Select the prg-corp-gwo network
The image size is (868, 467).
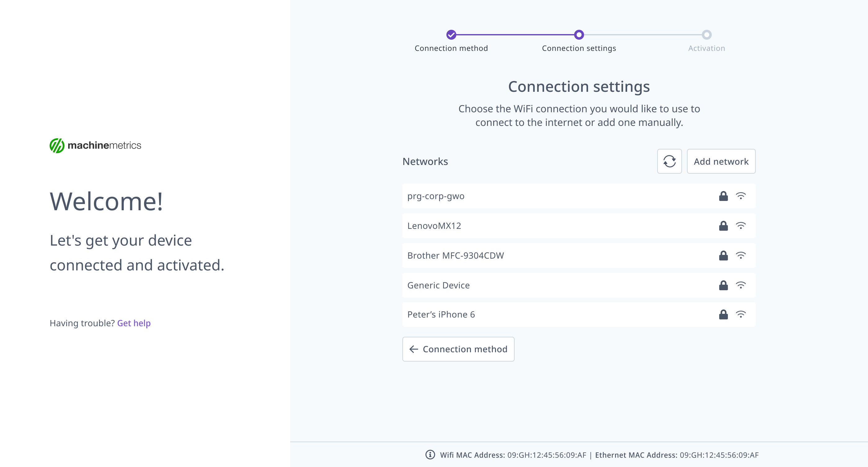[x=539, y=196]
